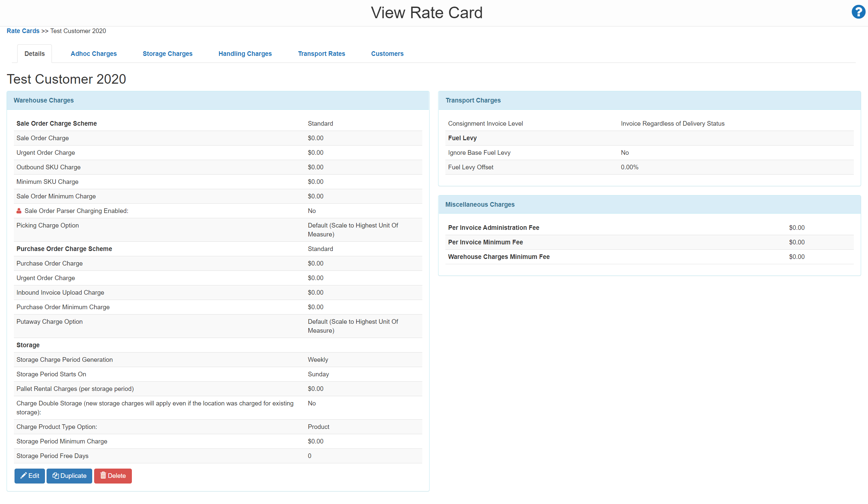Click the pencil icon on the Edit button
Screen dimensions: 868x504
(23, 476)
